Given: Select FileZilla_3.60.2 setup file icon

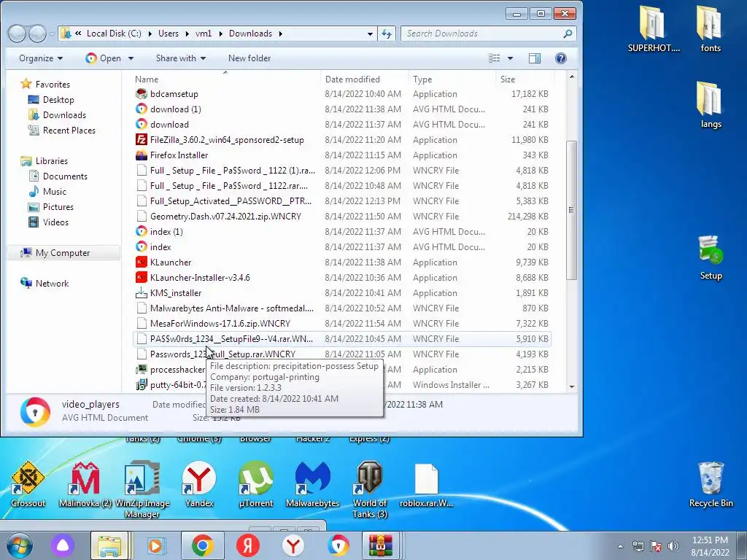Looking at the screenshot, I should coord(141,139).
